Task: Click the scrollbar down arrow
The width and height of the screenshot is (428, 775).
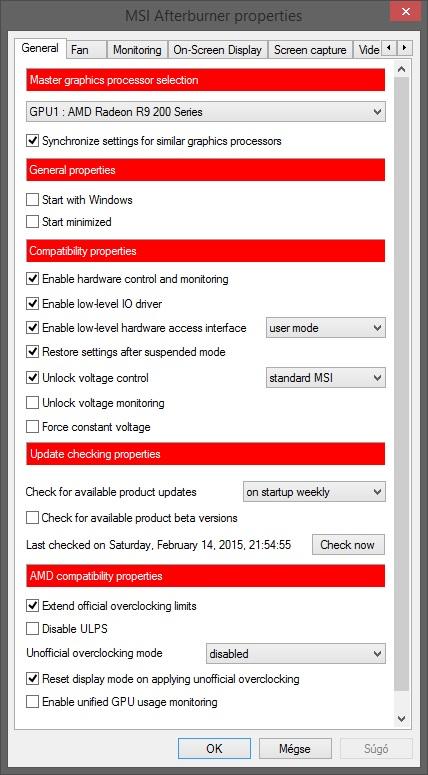Action: point(402,718)
